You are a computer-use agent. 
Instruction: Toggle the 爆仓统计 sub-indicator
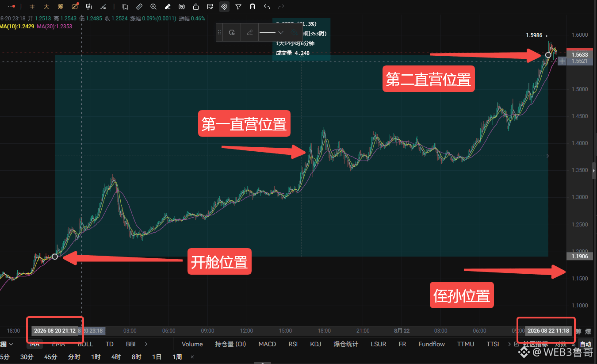pyautogui.click(x=346, y=344)
